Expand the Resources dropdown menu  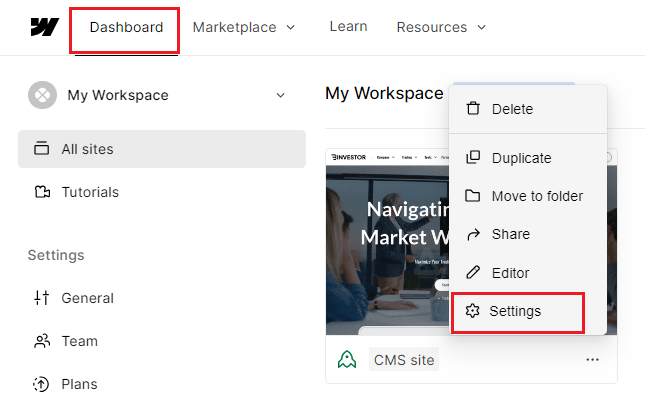(441, 27)
